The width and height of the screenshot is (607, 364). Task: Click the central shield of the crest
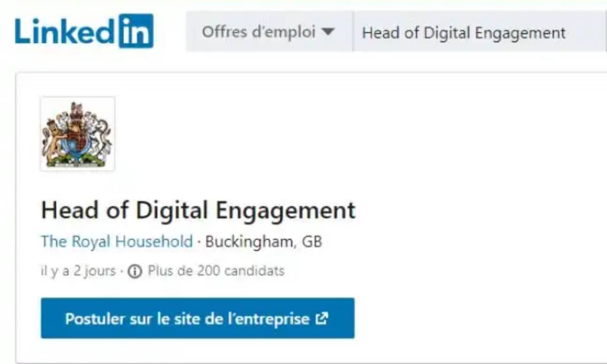(76, 139)
